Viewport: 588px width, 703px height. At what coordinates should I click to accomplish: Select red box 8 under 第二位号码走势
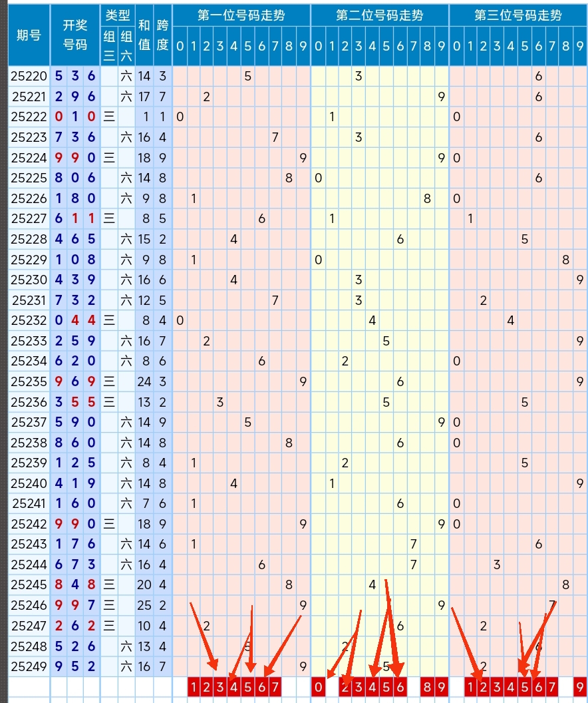(x=427, y=686)
